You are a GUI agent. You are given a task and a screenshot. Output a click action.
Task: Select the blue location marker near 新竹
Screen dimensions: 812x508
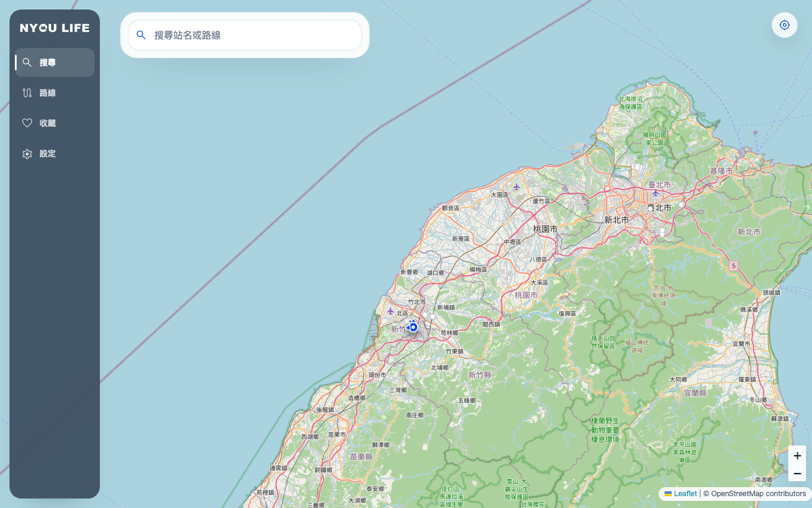coord(413,327)
